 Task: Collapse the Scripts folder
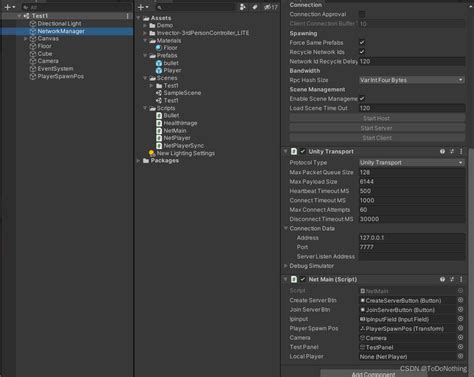(x=145, y=108)
